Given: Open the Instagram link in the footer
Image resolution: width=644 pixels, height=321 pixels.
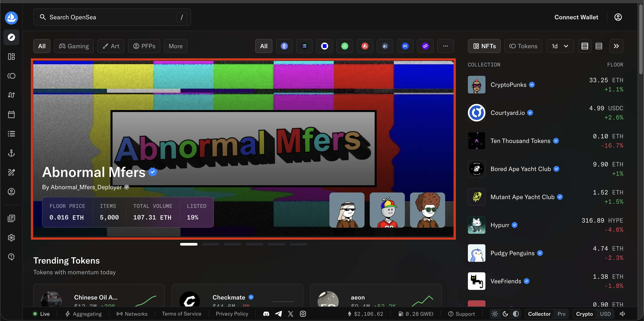Looking at the screenshot, I should point(303,314).
